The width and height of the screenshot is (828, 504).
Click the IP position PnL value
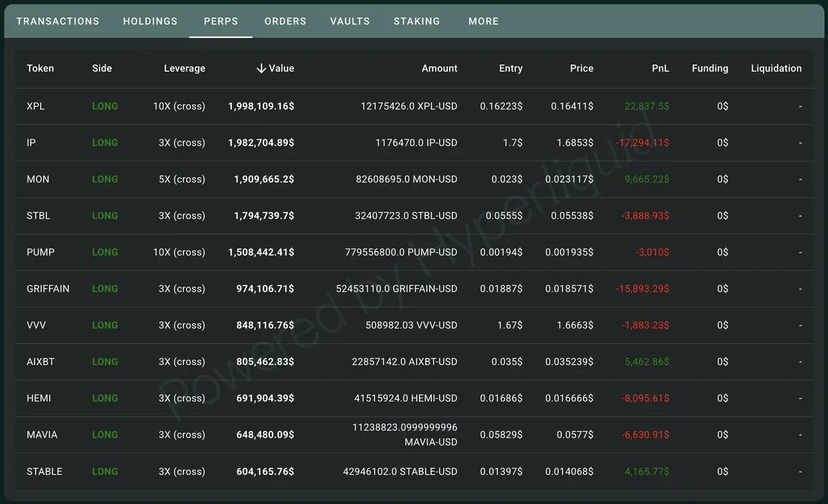tap(642, 143)
